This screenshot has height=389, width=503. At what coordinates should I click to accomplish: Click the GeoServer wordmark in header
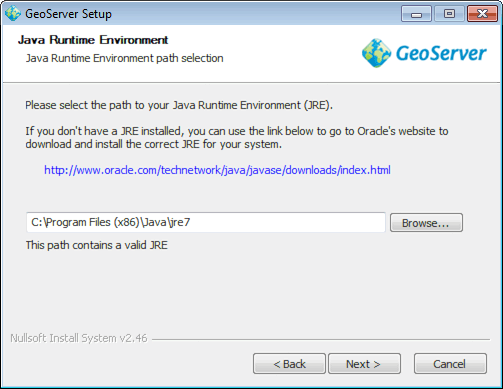pos(441,53)
